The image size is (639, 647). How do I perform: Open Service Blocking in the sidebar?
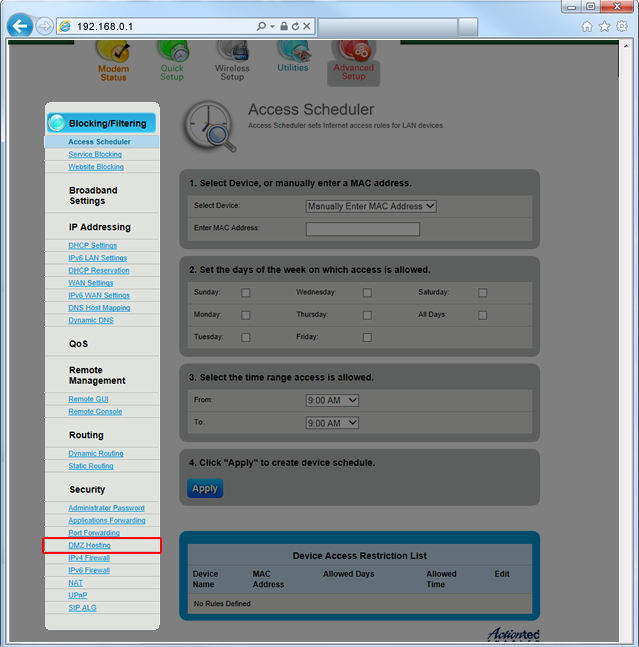(95, 154)
